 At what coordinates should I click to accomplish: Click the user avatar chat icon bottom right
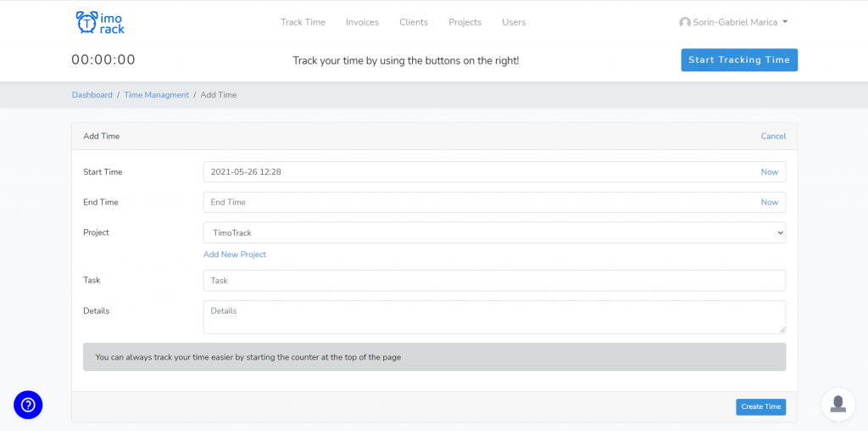click(x=838, y=404)
